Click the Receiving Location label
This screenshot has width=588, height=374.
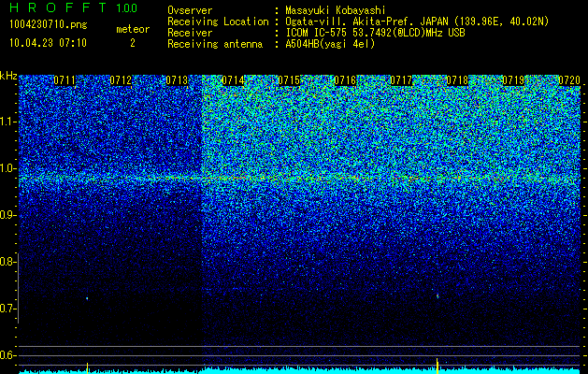[218, 22]
